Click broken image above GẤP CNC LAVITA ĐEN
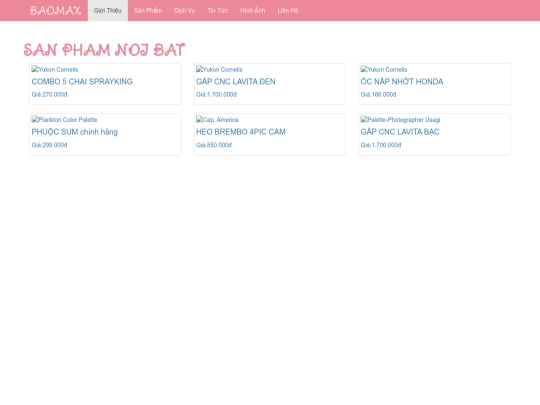The image size is (540, 405). point(219,69)
